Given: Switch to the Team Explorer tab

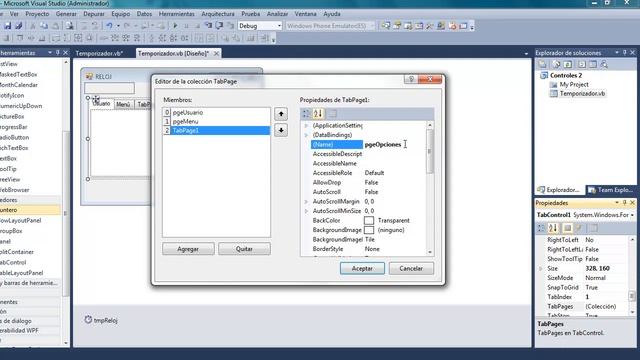Looking at the screenshot, I should 611,190.
